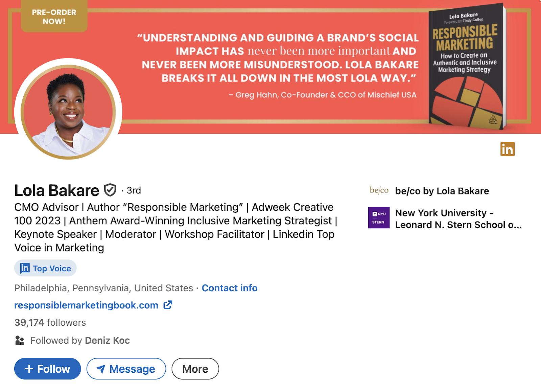The height and width of the screenshot is (392, 541).
Task: Click the be/co by Lola Bakare company name
Action: tap(442, 191)
